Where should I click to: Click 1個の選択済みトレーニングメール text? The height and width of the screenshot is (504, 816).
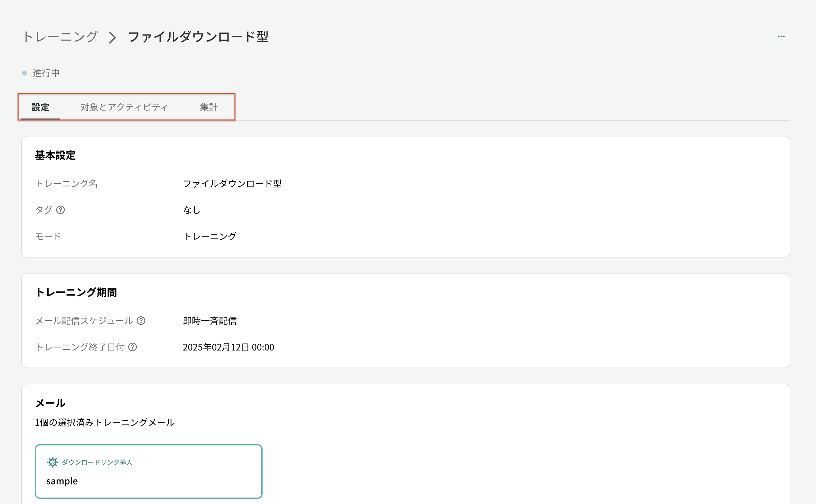point(105,422)
